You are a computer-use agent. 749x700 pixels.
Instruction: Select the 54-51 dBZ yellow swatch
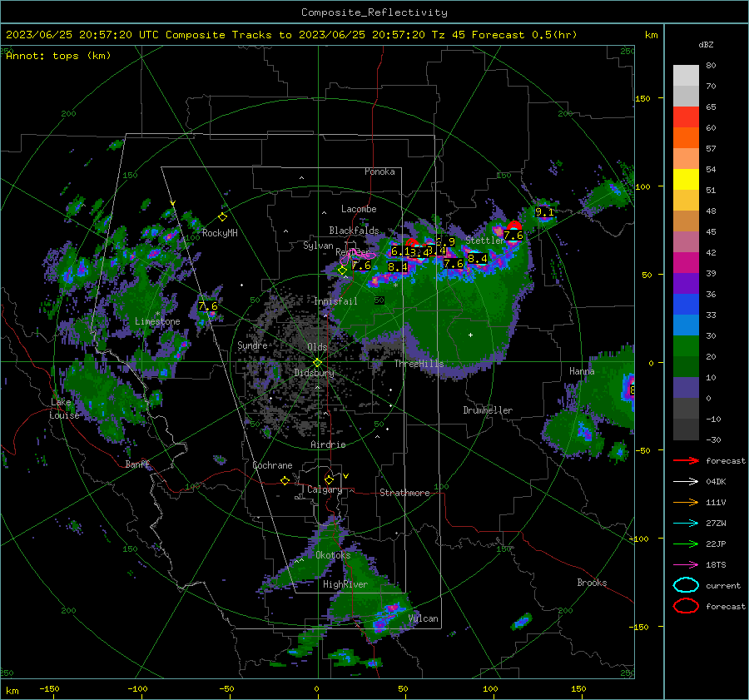tap(686, 180)
